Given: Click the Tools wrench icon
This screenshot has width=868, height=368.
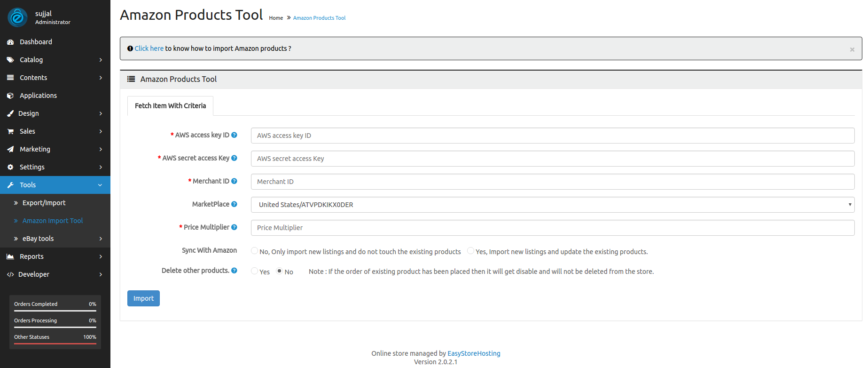Looking at the screenshot, I should (10, 185).
